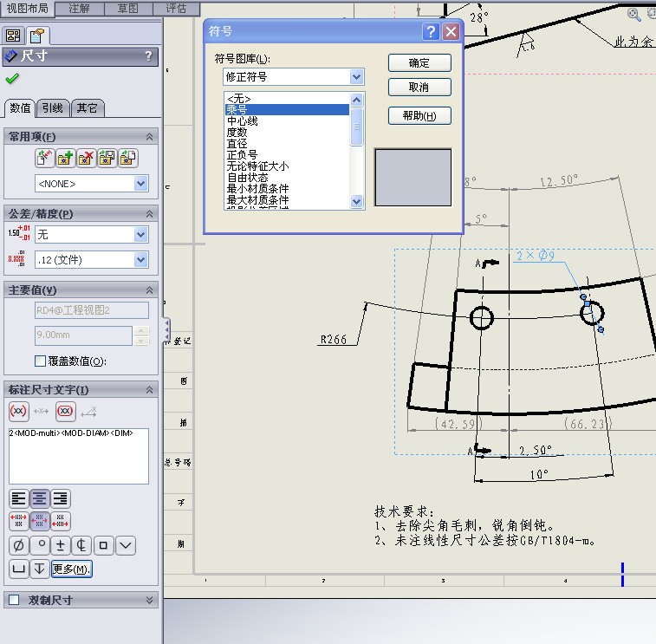This screenshot has width=656, height=644.
Task: Insert diameter symbol
Action: click(19, 545)
